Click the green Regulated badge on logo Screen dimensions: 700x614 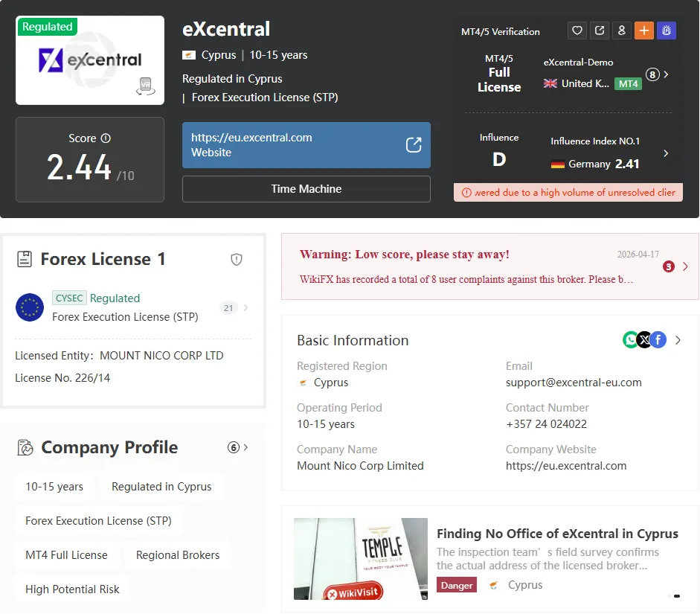pyautogui.click(x=48, y=26)
